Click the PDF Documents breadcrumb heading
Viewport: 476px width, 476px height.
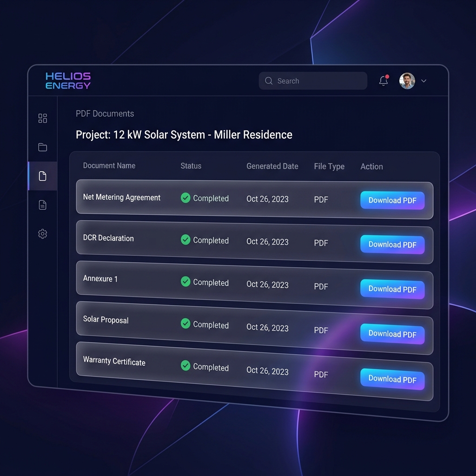[x=105, y=113]
